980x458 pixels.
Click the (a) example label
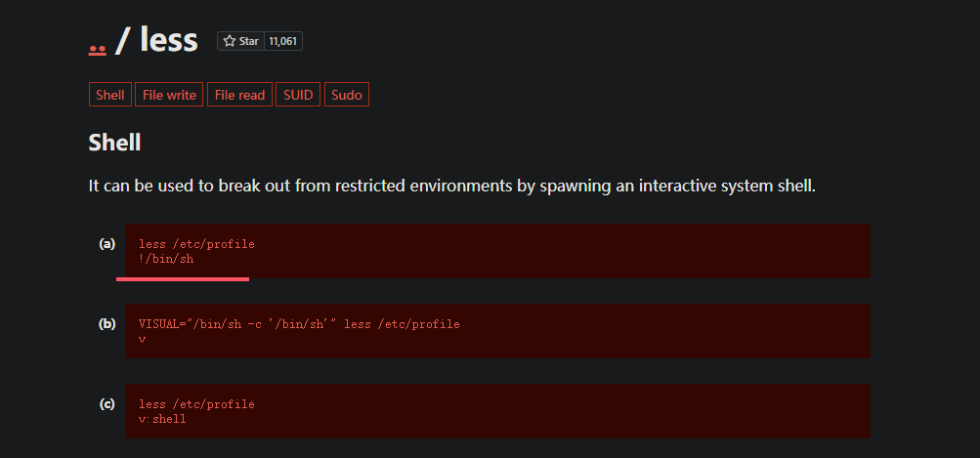coord(107,243)
